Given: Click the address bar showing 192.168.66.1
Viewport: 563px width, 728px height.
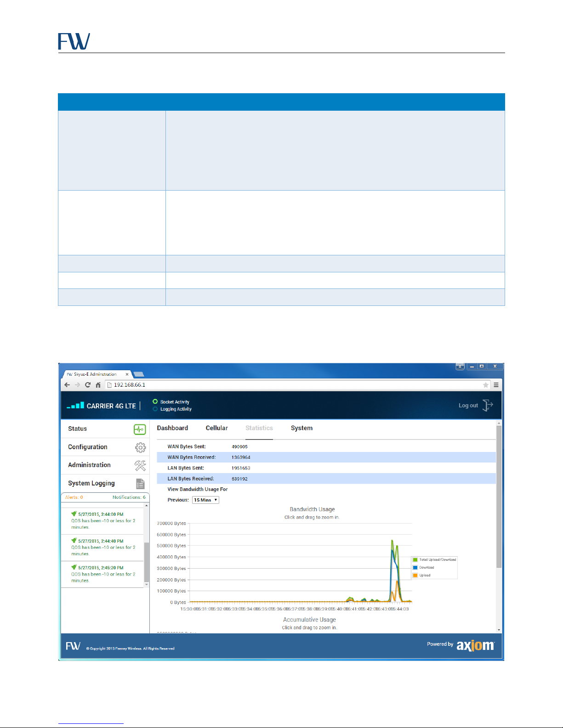Looking at the screenshot, I should point(297,385).
